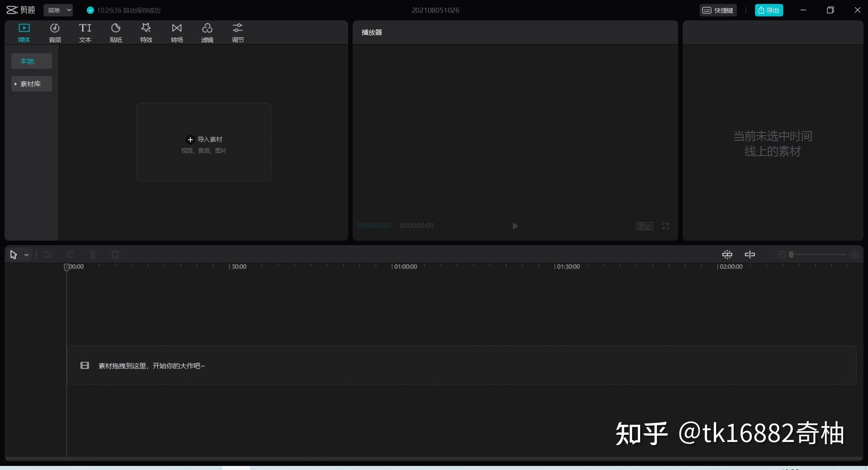Image resolution: width=868 pixels, height=470 pixels.
Task: Click the timeline zoom slider handle
Action: click(x=791, y=255)
